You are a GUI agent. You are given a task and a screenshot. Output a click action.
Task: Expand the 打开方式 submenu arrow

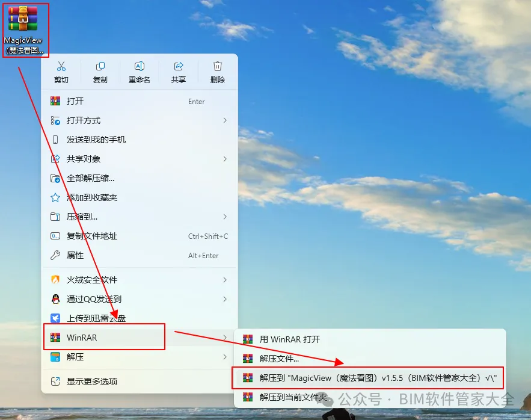(225, 120)
